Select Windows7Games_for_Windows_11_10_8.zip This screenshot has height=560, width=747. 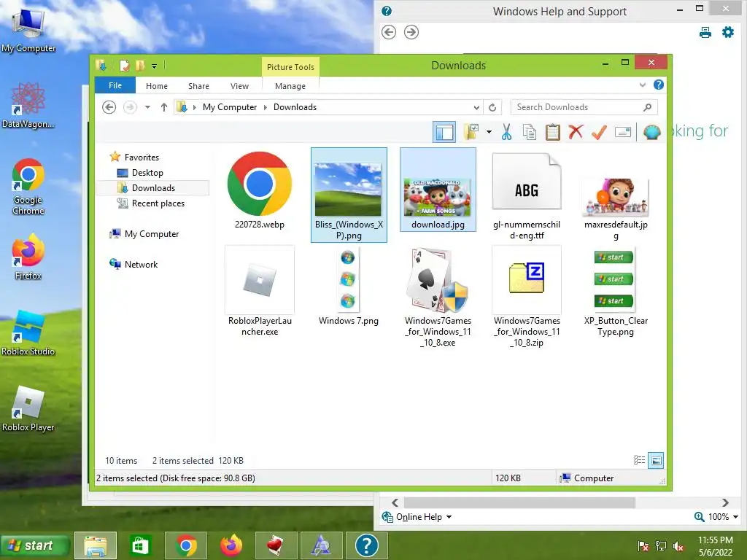[527, 297]
